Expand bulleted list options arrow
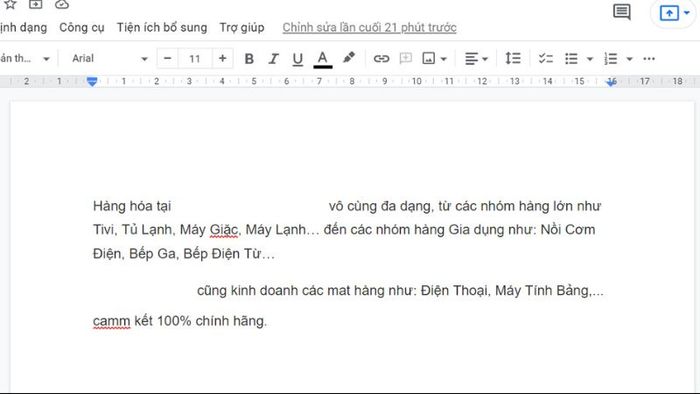This screenshot has width=700, height=394. (590, 59)
